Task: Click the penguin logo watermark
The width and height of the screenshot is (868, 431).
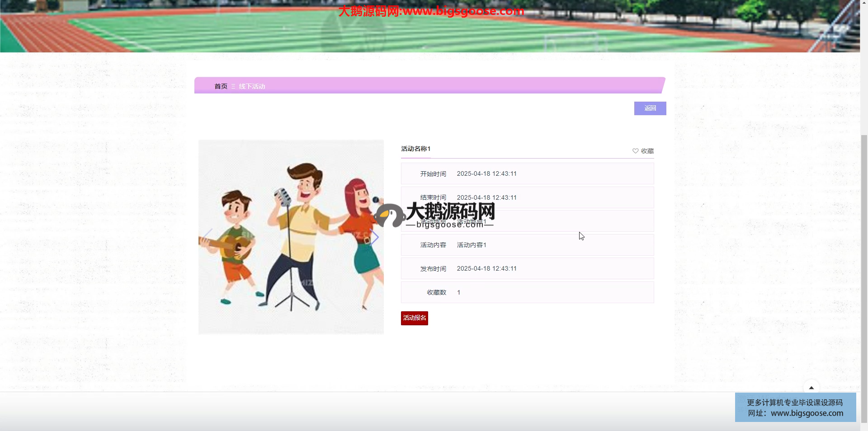Action: 389,215
